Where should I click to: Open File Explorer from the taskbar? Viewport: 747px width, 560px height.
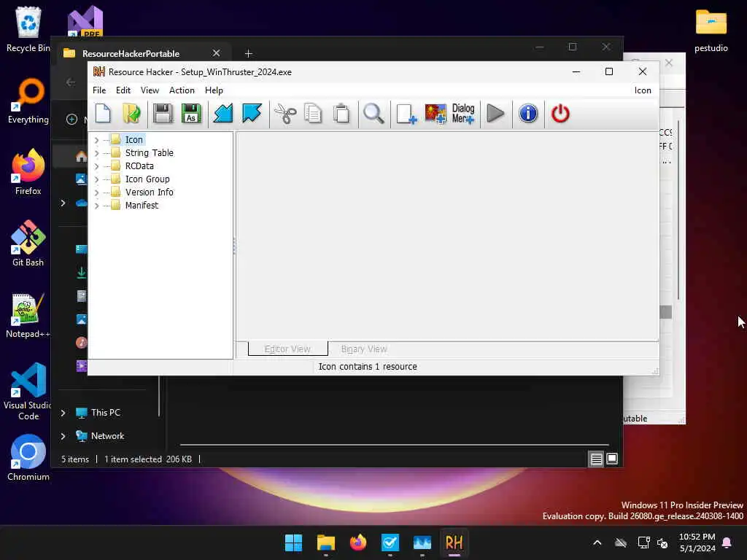326,542
